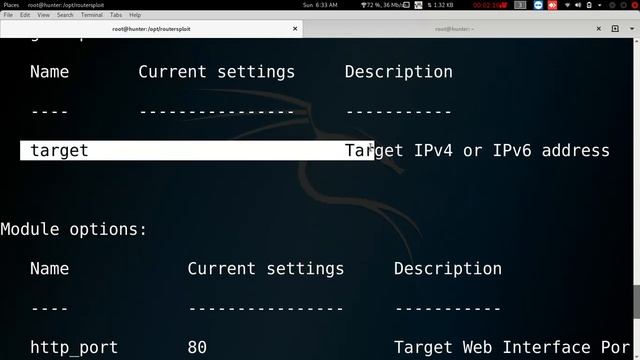Click the red screen recording timer
This screenshot has width=640, height=360.
pos(490,5)
